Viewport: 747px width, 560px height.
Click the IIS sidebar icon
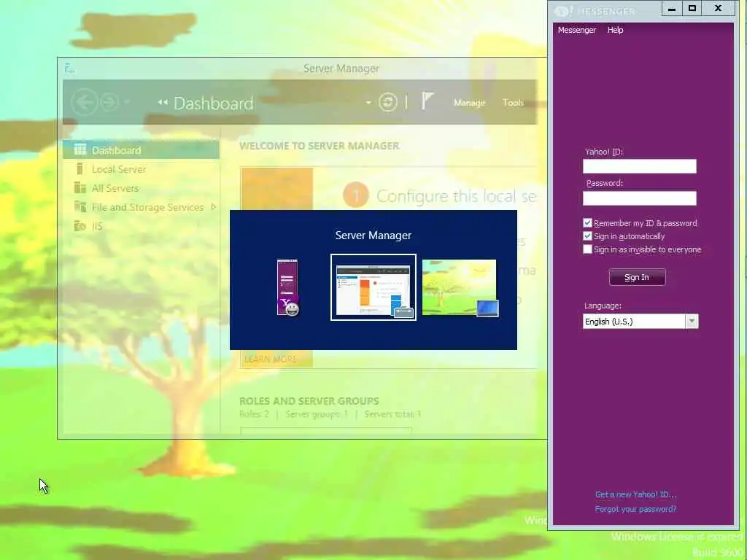(x=80, y=226)
